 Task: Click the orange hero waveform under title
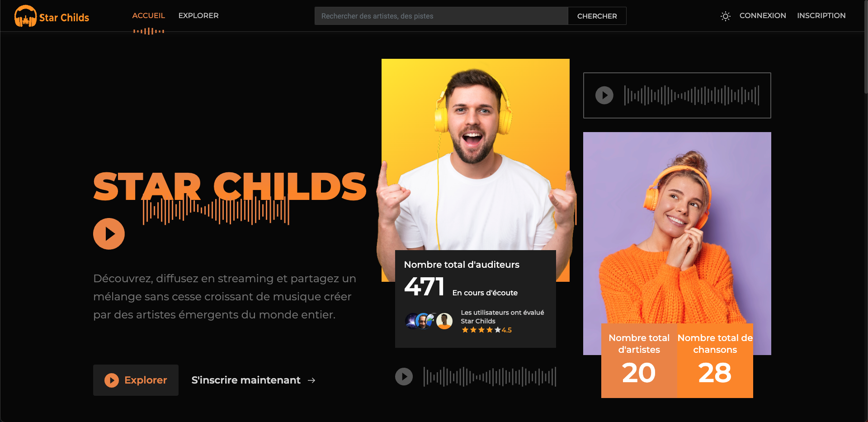[216, 210]
